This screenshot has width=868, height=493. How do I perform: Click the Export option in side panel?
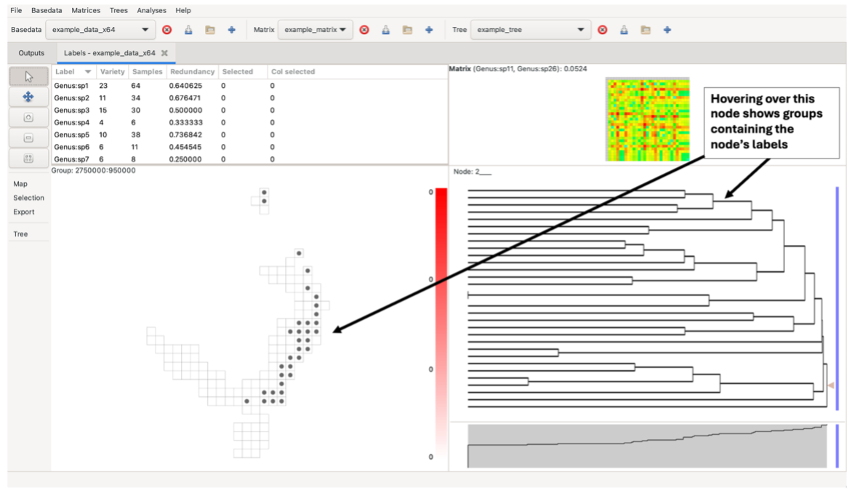pos(24,212)
